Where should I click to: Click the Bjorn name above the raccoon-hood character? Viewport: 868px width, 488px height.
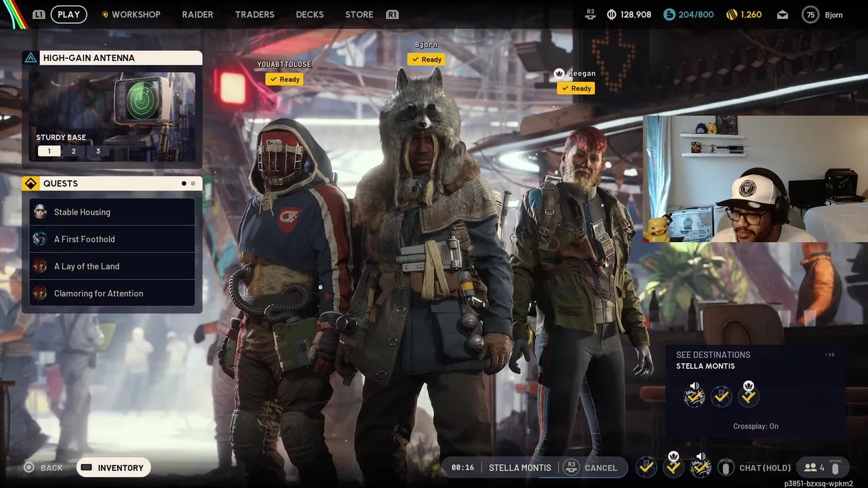[x=426, y=45]
